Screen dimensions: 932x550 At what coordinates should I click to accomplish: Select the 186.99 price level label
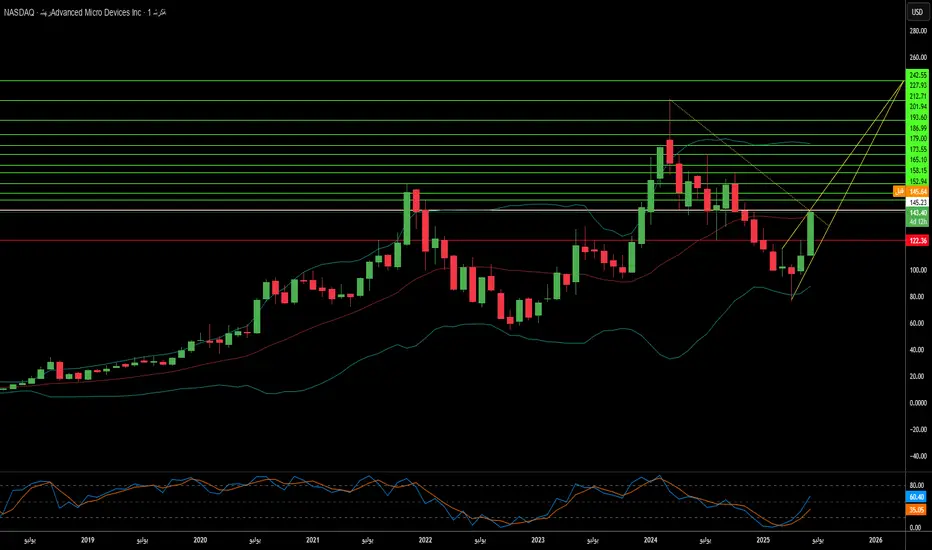918,128
